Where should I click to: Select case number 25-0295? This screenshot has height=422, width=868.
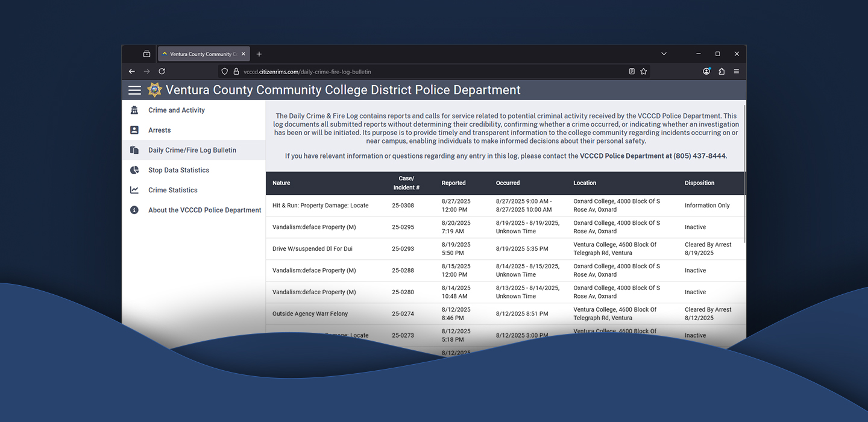tap(403, 227)
